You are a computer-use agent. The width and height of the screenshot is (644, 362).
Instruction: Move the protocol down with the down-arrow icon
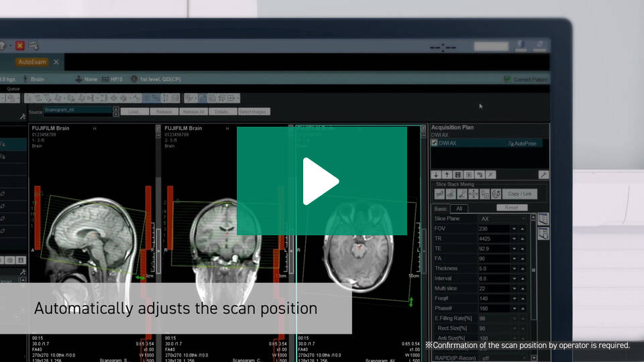(x=436, y=175)
